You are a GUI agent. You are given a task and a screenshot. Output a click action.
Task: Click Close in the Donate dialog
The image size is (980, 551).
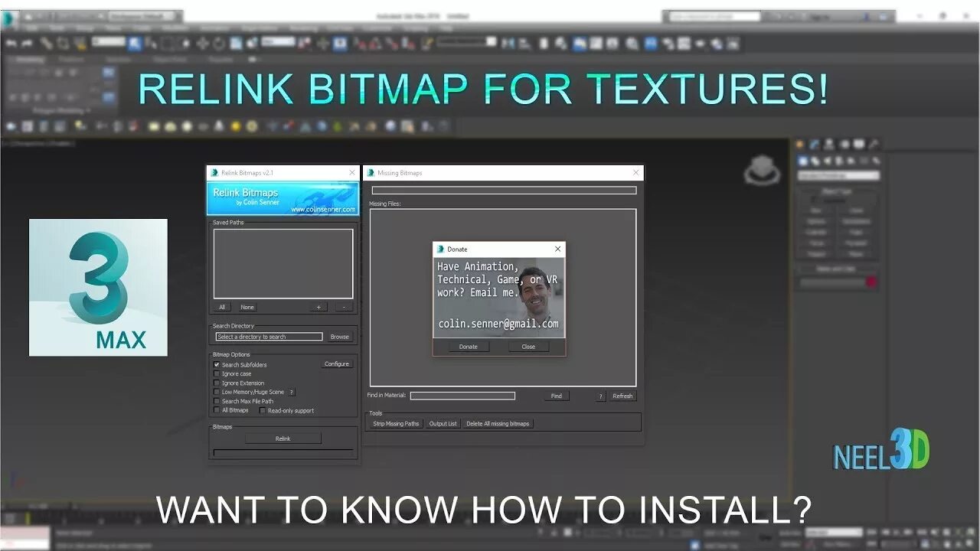528,347
